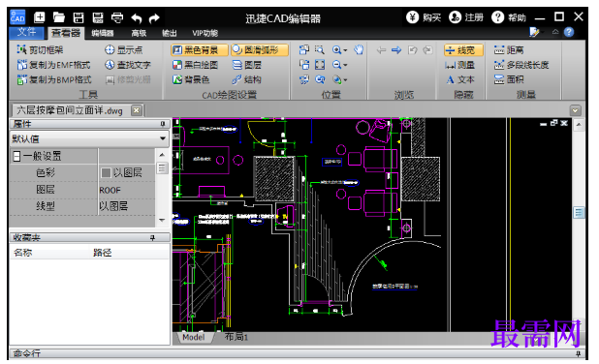
Task: Click the blue help question mark icon
Action: click(569, 33)
